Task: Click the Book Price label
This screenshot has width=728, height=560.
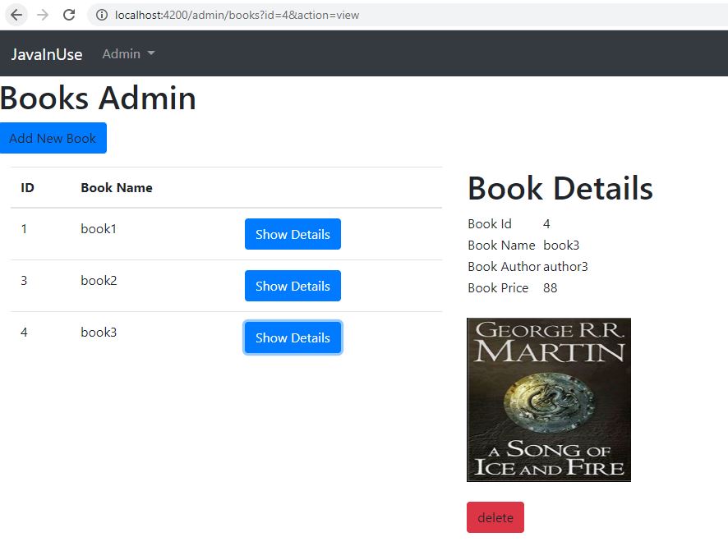Action: pyautogui.click(x=498, y=287)
